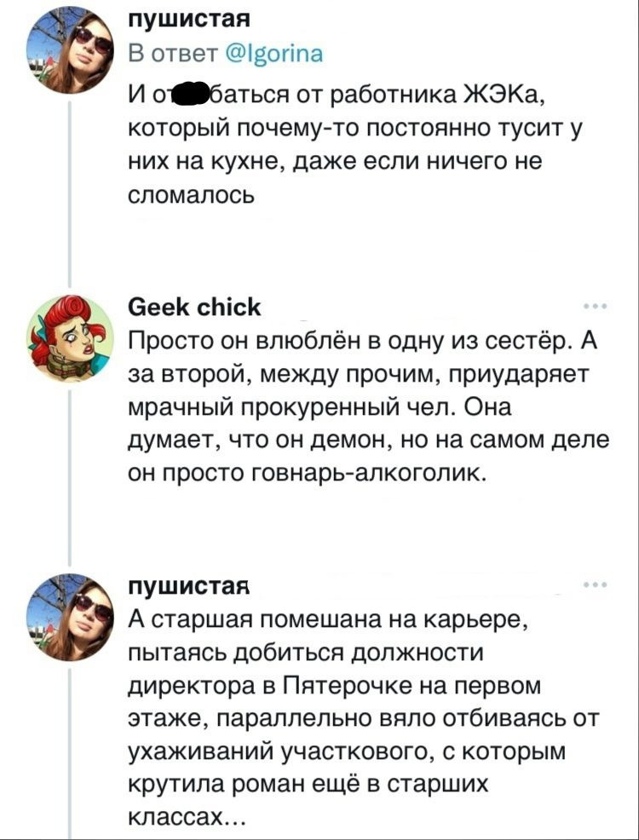The height and width of the screenshot is (840, 639).
Task: Open the Geek chick profile name
Action: click(195, 307)
